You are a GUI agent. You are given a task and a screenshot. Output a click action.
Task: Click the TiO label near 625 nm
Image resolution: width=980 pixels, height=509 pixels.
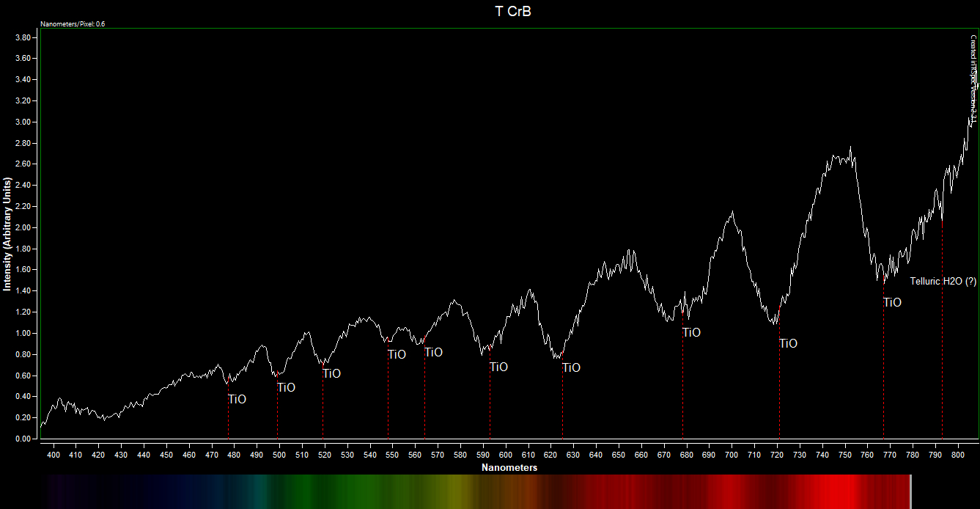point(571,367)
